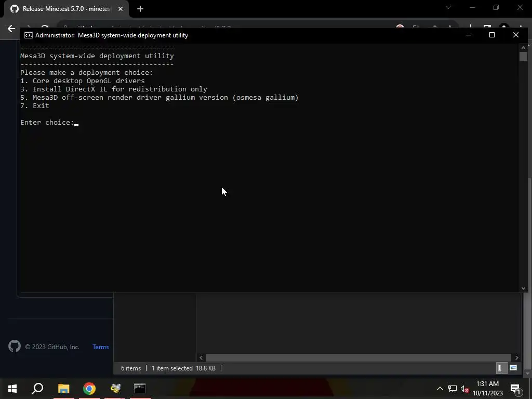Open the console window system menu icon
This screenshot has height=399, width=532.
[29, 35]
